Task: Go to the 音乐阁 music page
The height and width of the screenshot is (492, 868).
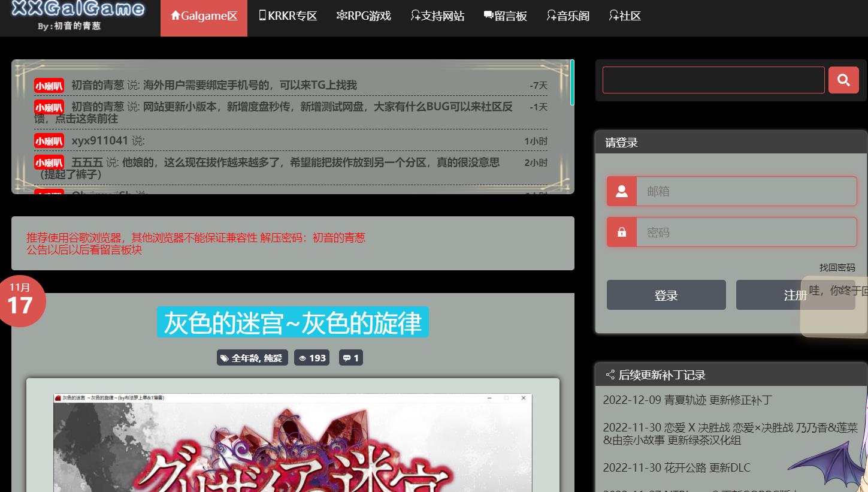Action: pyautogui.click(x=568, y=16)
